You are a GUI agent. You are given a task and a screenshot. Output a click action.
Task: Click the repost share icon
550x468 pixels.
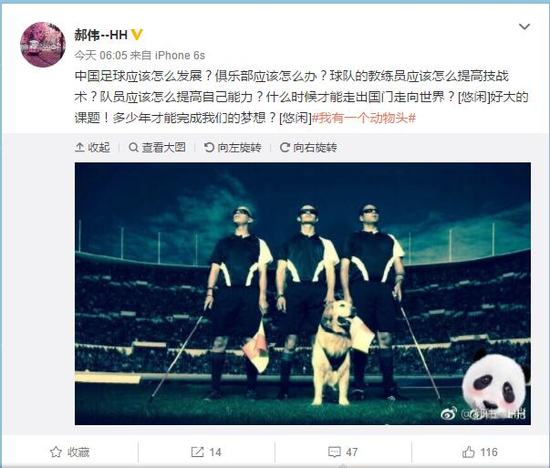197,452
